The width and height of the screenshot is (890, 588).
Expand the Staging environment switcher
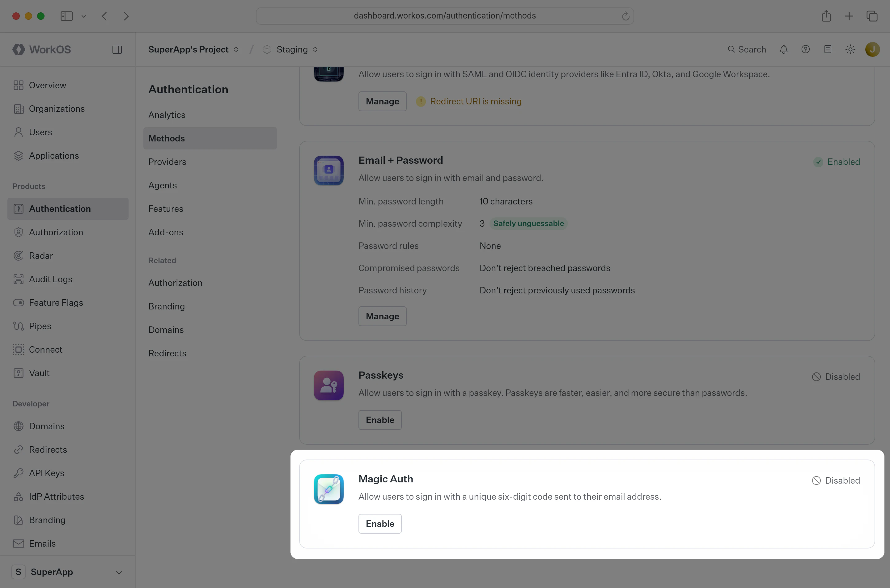(290, 49)
